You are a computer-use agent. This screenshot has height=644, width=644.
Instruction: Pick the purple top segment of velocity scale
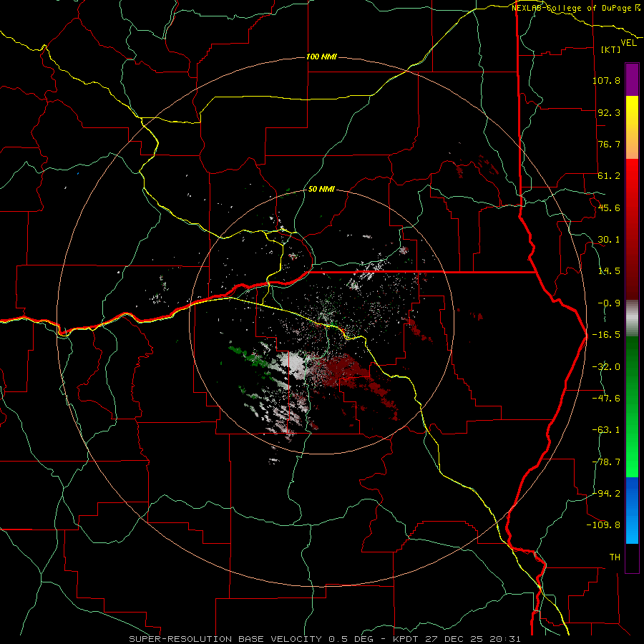tap(632, 79)
